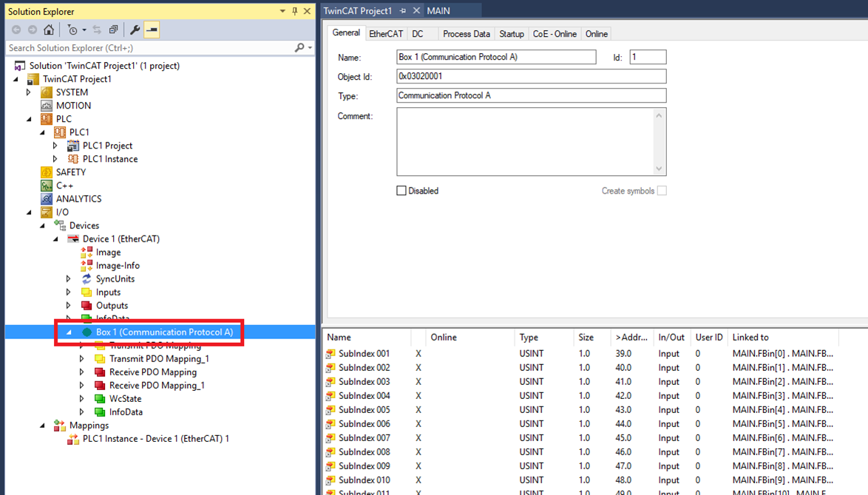Click the Comment box scroll down arrow
Image resolution: width=868 pixels, height=495 pixels.
[x=659, y=168]
